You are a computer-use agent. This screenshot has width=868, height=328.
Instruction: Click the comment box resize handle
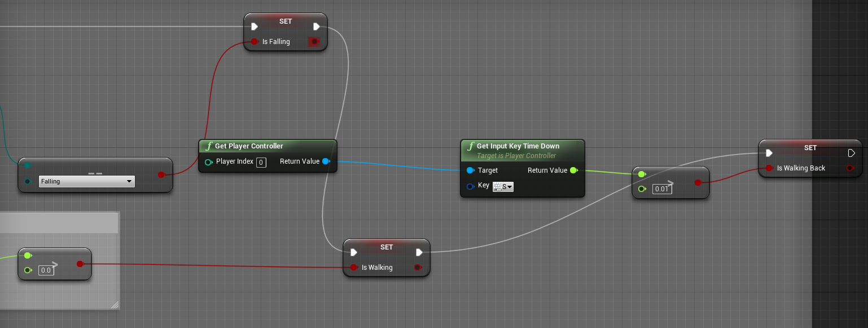tap(115, 305)
